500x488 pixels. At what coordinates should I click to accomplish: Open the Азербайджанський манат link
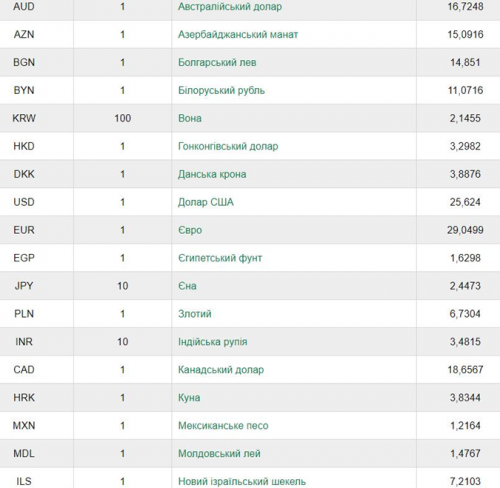point(238,34)
